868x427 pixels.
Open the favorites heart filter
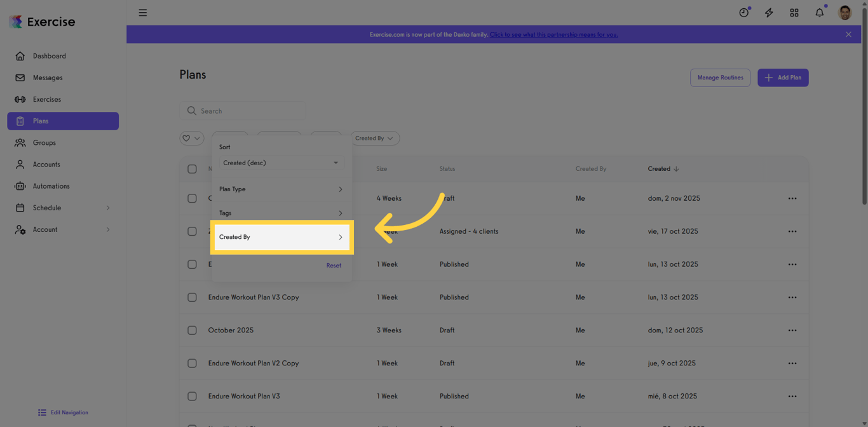(191, 139)
